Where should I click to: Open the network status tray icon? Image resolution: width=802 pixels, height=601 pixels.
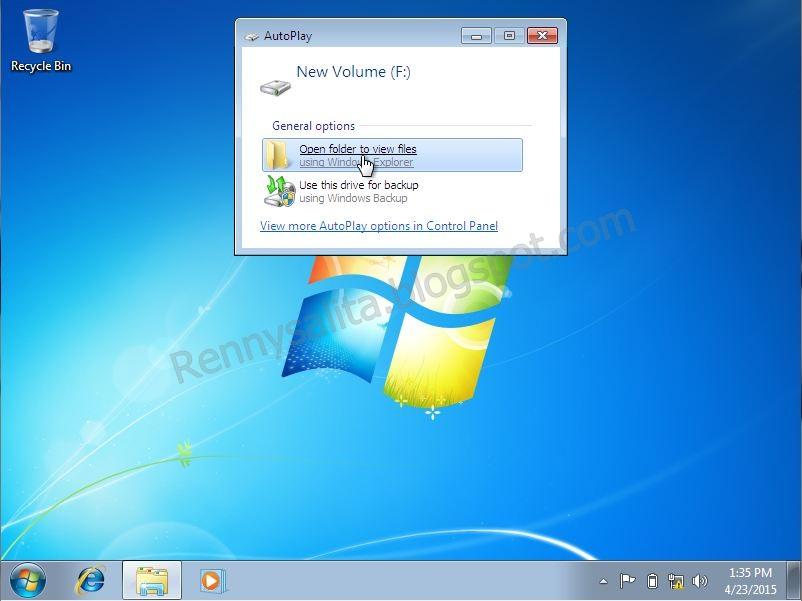click(676, 581)
